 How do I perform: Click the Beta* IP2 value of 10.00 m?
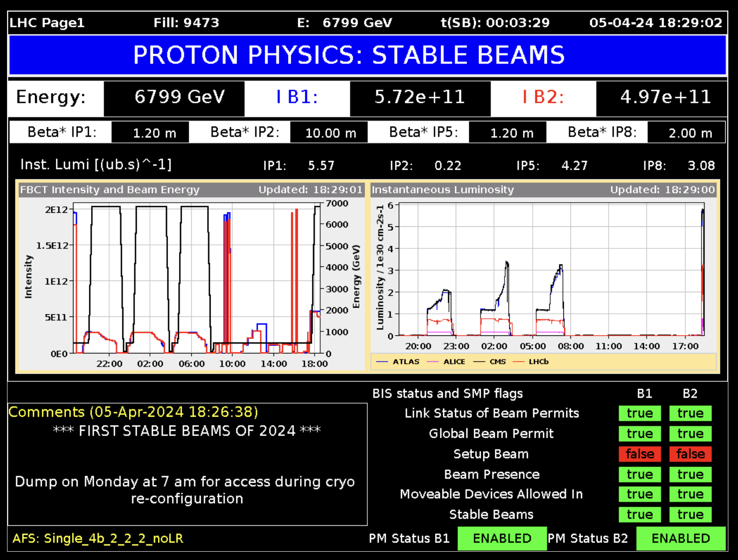click(330, 133)
